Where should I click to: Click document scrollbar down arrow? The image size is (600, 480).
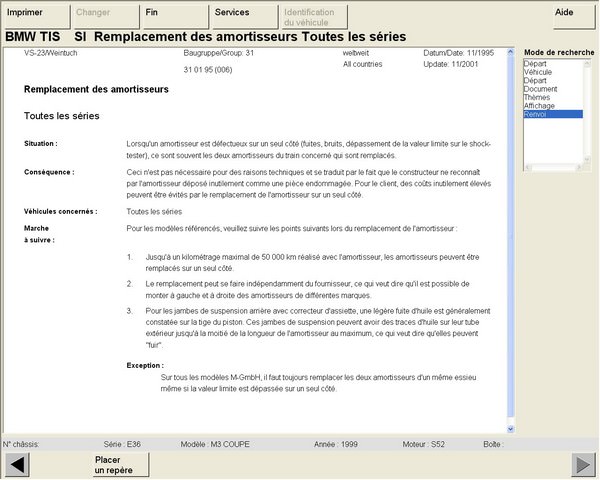point(510,429)
